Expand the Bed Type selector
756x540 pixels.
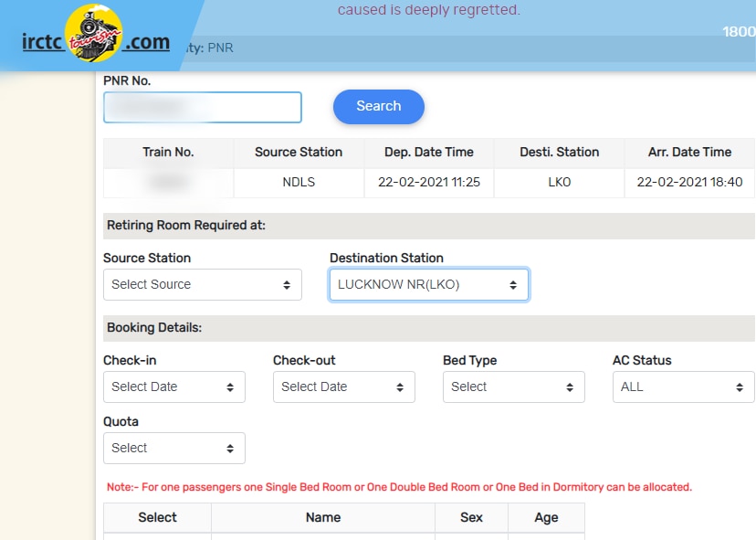(513, 386)
